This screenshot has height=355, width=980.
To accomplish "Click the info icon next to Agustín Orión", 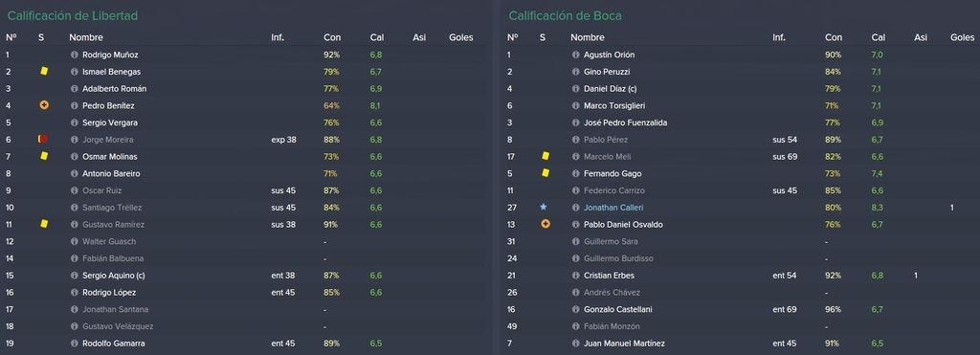I will (575, 55).
